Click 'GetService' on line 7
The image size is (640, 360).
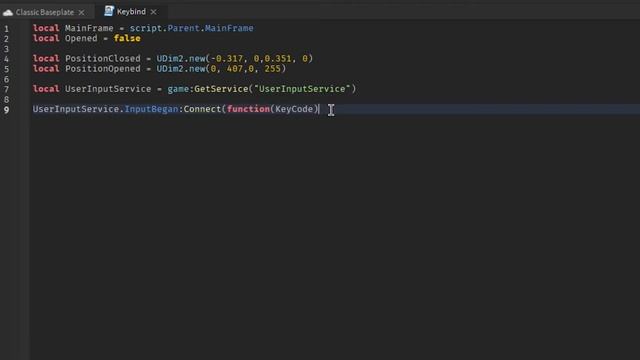pos(221,89)
